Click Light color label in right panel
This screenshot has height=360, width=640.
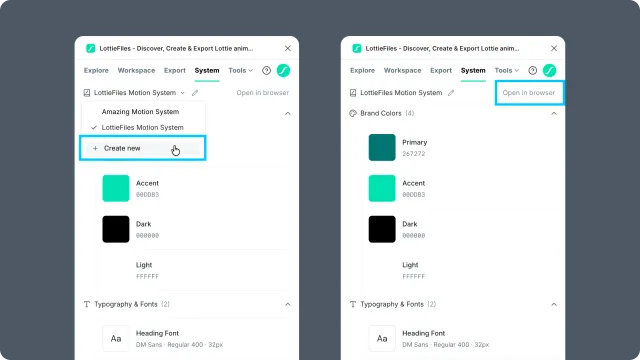pos(410,265)
